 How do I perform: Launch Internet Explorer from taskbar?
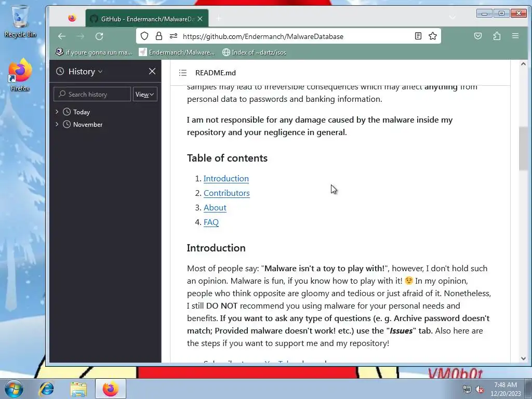click(46, 389)
